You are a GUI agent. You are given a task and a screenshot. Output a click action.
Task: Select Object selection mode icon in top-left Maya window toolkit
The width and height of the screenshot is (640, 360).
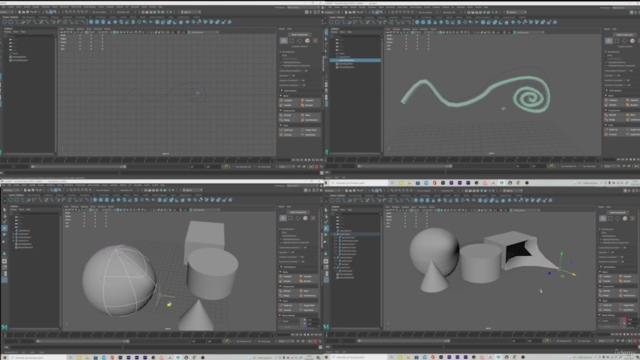[284, 40]
